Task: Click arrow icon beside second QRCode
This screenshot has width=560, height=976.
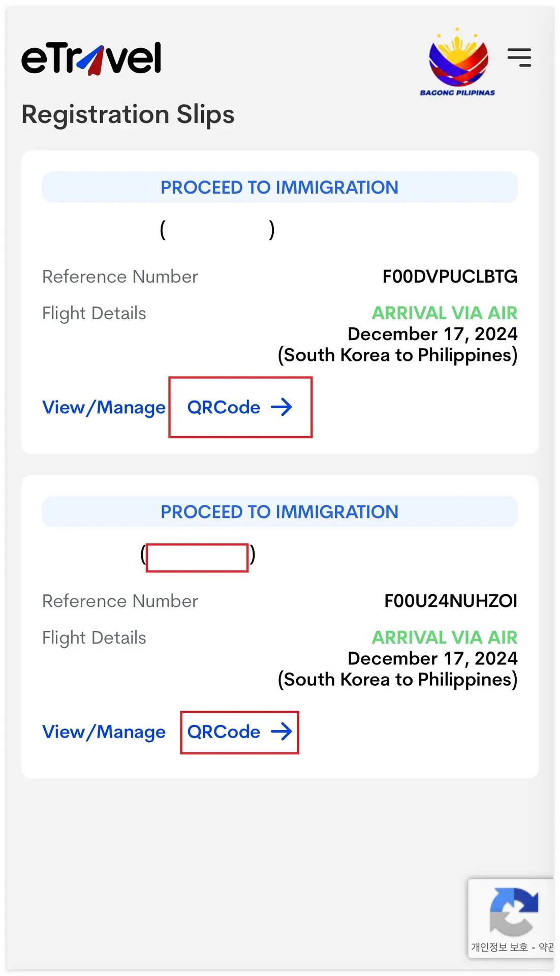Action: click(x=282, y=731)
